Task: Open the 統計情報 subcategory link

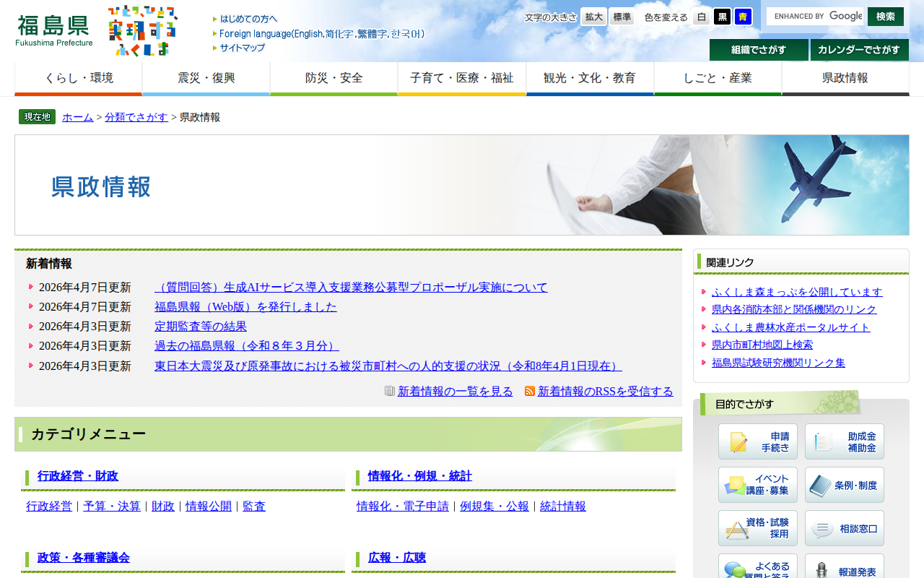Action: coord(563,506)
